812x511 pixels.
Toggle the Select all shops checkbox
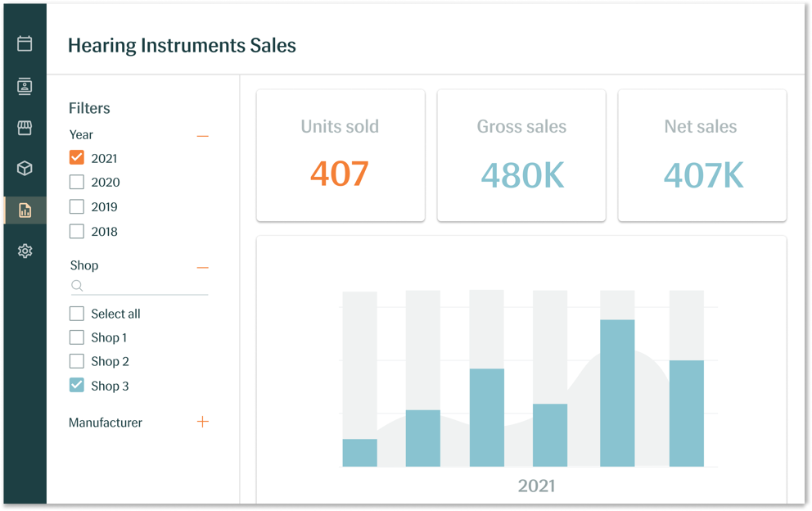pyautogui.click(x=77, y=314)
